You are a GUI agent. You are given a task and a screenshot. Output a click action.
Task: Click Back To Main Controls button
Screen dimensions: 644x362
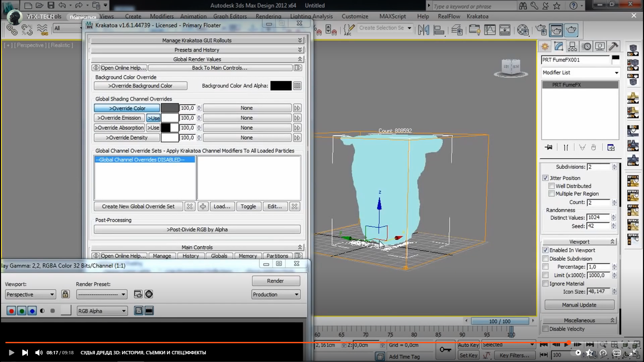[x=220, y=68]
